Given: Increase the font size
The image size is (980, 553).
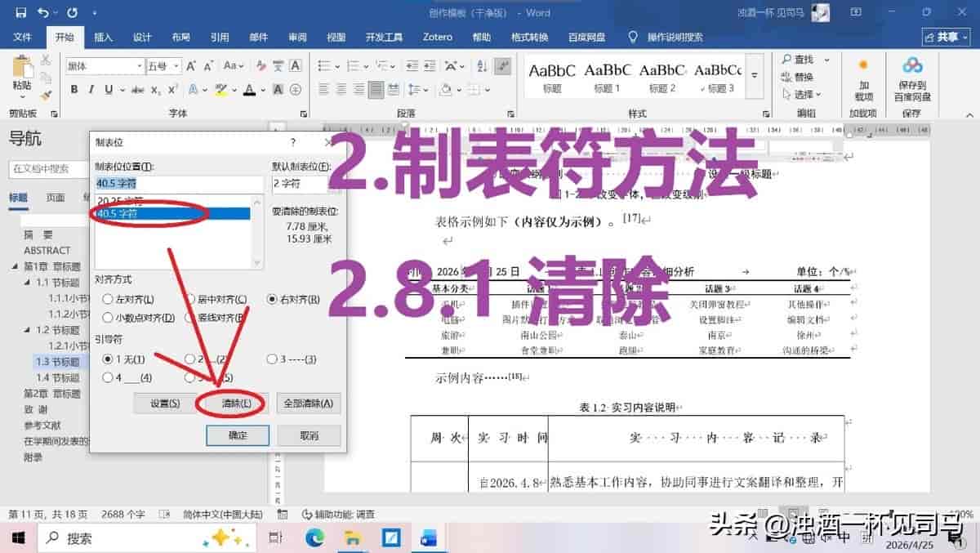Looking at the screenshot, I should 192,66.
